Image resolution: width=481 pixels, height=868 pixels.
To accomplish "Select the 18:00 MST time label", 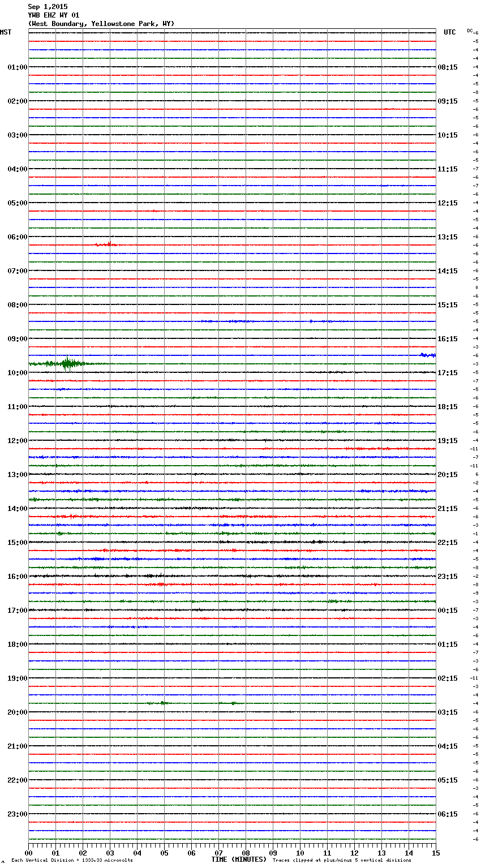I will 18,644.
